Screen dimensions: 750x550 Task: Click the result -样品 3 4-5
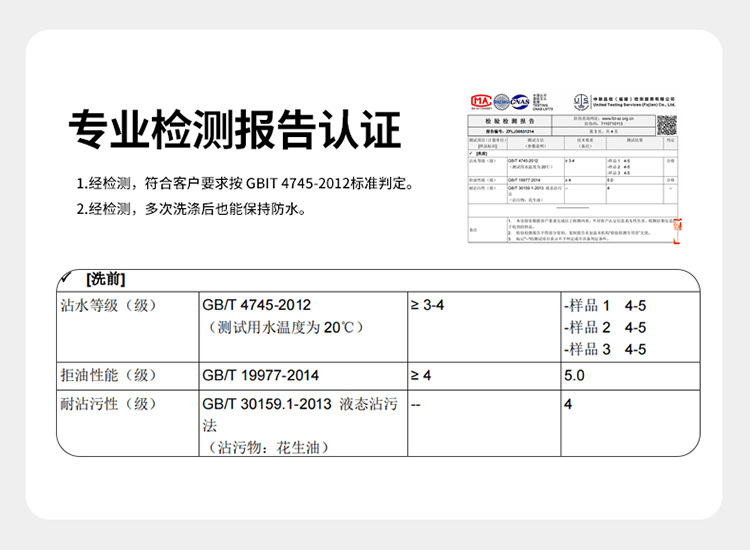[x=606, y=349]
